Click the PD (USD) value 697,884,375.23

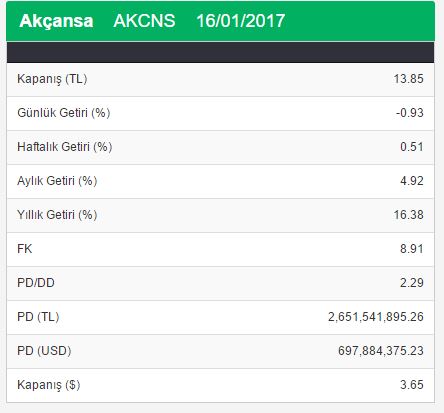[x=381, y=351]
